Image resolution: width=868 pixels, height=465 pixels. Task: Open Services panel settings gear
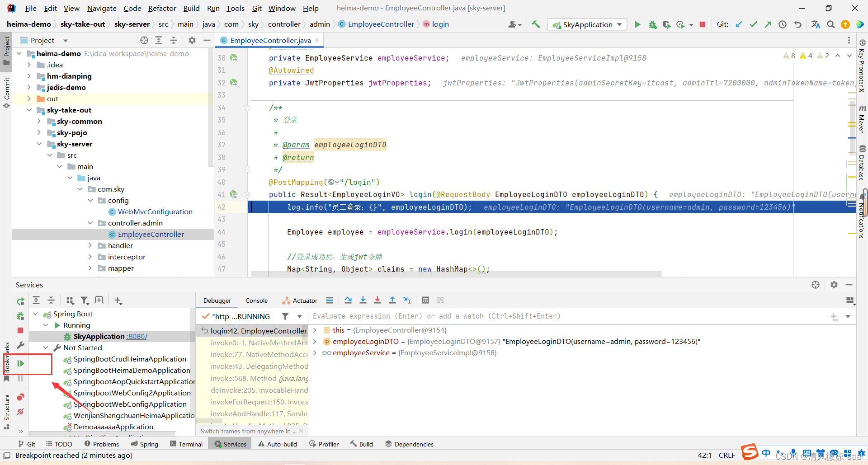tap(834, 285)
